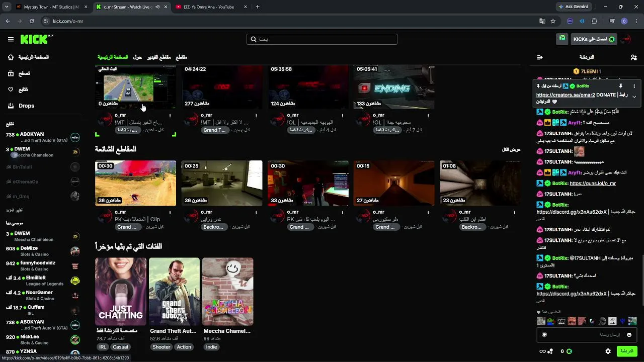The width and height of the screenshot is (644, 362).
Task: Expand 'Show more' in followed channels list
Action: (15, 210)
